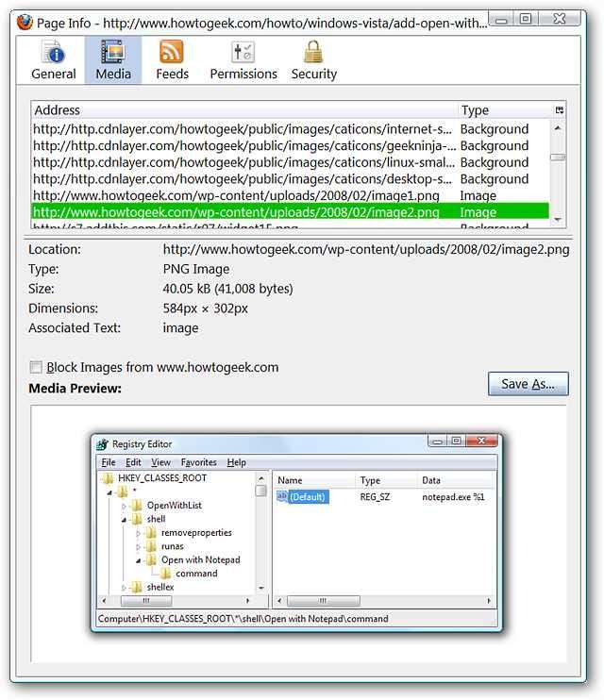Collapse the * key under HKEY_CLASSES_ROOT

(109, 492)
